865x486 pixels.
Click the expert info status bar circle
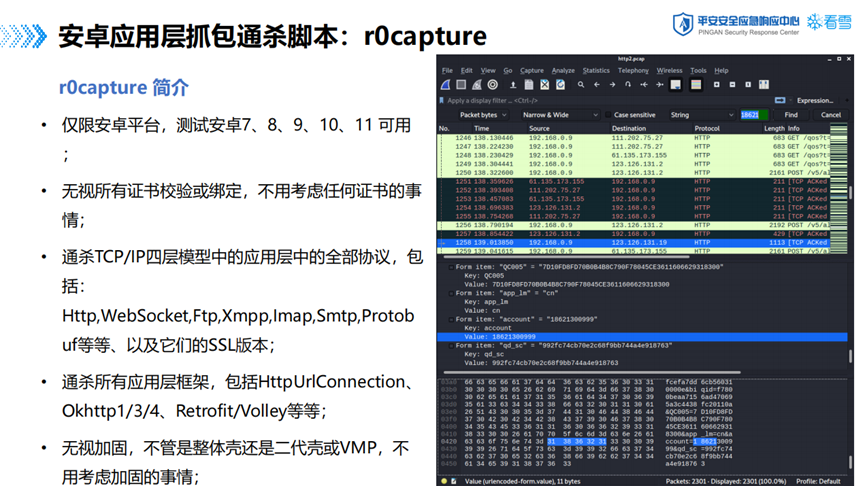[444, 481]
